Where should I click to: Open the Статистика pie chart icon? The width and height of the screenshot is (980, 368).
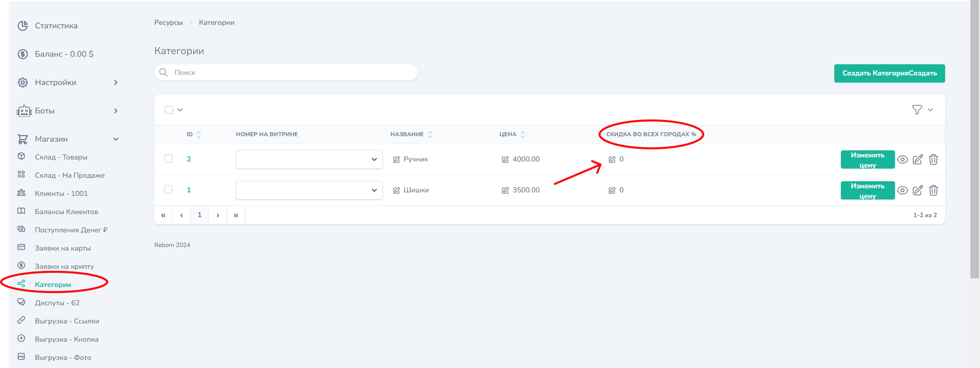[x=23, y=26]
